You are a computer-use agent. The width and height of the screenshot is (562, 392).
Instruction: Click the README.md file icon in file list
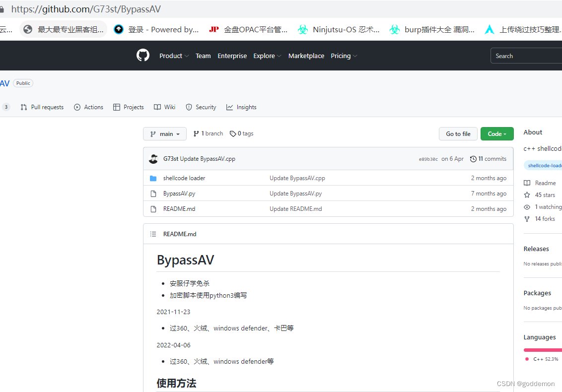(x=153, y=209)
